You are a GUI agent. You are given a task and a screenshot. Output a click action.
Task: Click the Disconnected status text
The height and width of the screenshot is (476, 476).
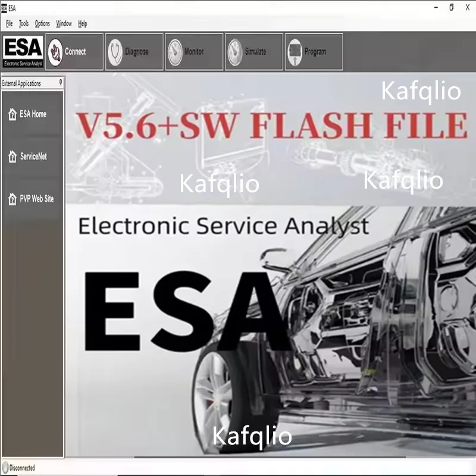point(22,468)
